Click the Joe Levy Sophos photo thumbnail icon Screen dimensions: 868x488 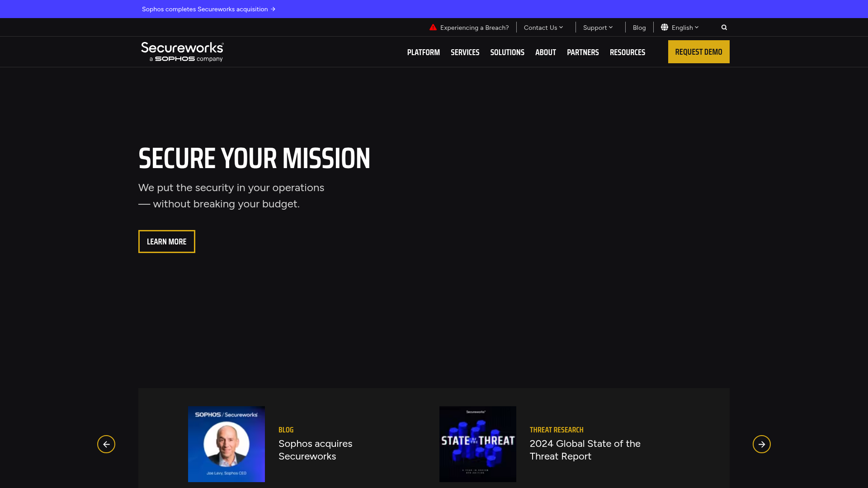pos(226,444)
